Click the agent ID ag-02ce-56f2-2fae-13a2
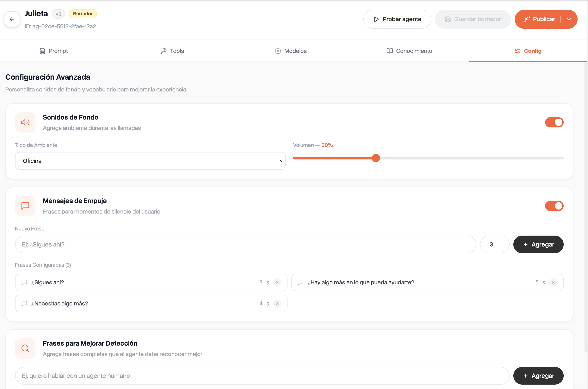 (x=61, y=26)
